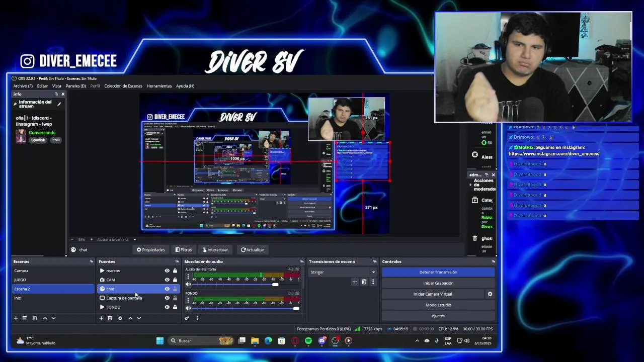Lock the chat source
Image resolution: width=644 pixels, height=362 pixels.
pos(175,289)
